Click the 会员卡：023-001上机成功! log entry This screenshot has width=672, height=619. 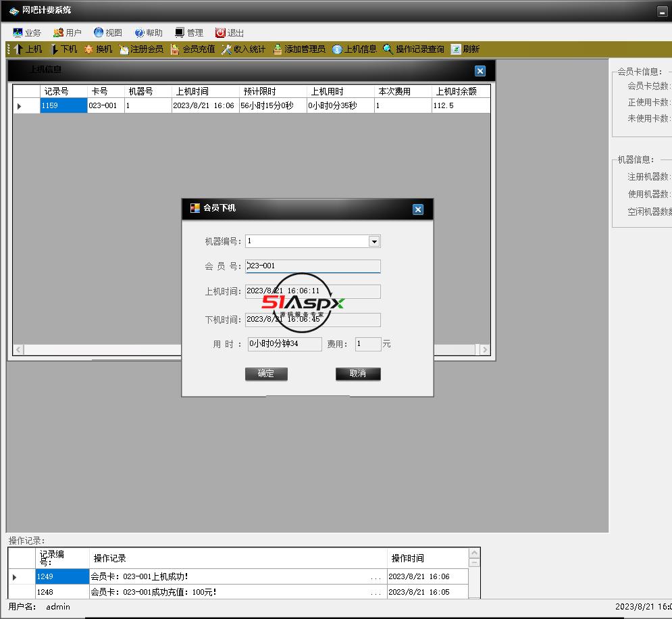click(238, 576)
